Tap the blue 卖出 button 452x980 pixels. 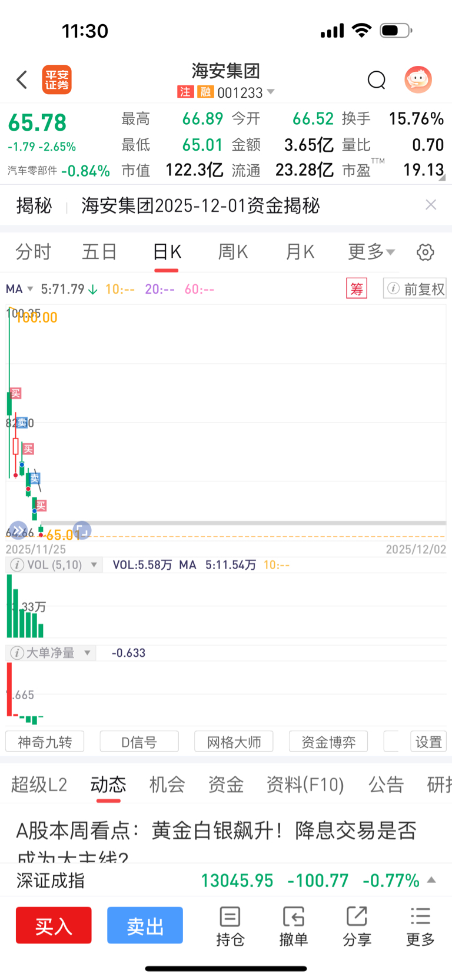tap(145, 925)
